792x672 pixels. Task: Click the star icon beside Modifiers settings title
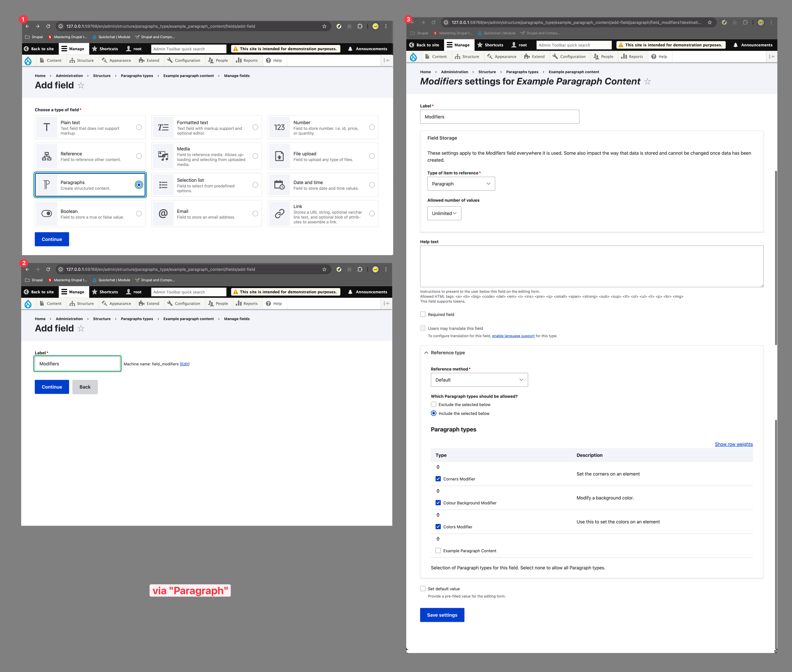point(647,82)
